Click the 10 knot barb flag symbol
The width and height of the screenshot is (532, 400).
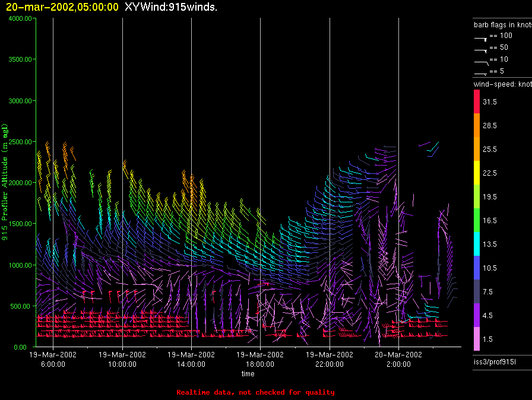[x=480, y=61]
